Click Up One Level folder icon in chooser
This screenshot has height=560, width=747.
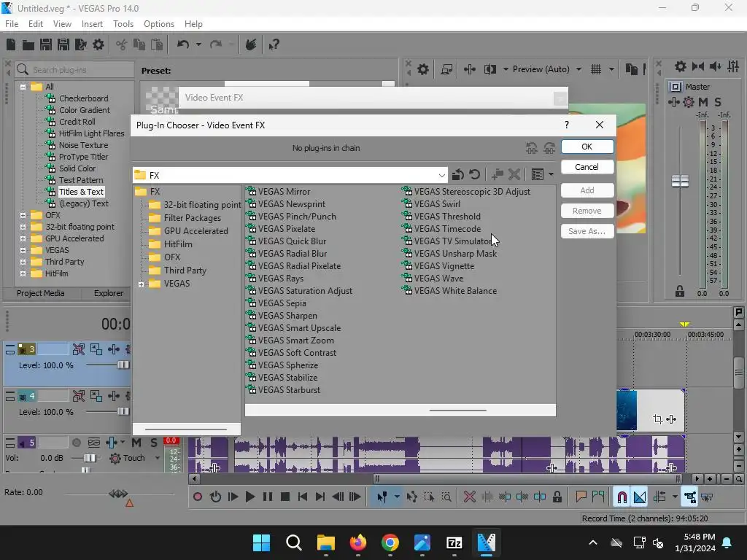click(x=458, y=175)
